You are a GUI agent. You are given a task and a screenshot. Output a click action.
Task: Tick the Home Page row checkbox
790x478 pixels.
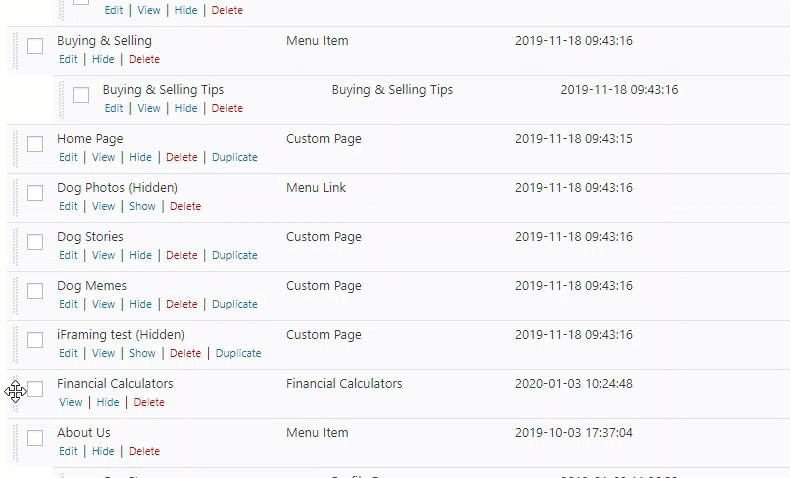tap(35, 145)
